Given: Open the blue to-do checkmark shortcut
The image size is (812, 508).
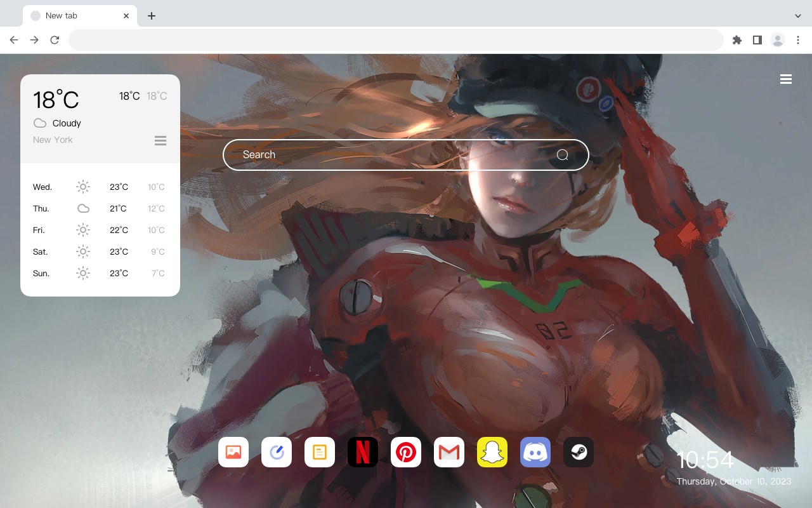Looking at the screenshot, I should (277, 452).
